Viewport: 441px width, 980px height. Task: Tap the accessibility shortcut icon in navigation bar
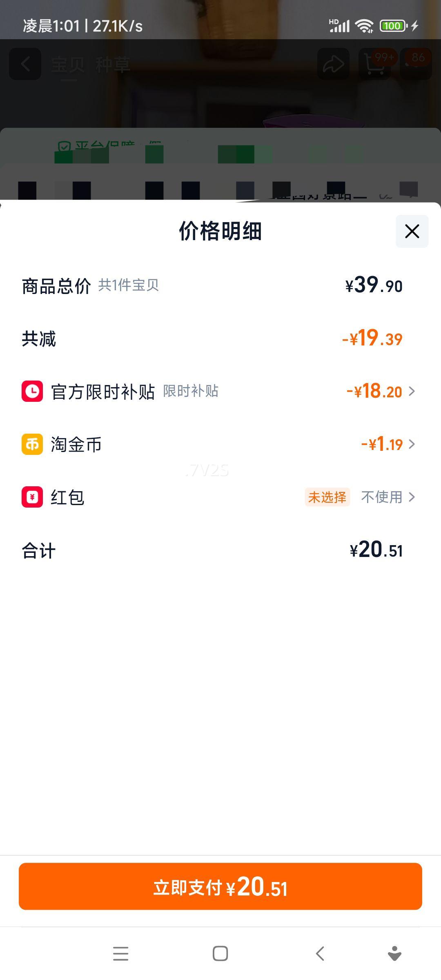tap(394, 953)
